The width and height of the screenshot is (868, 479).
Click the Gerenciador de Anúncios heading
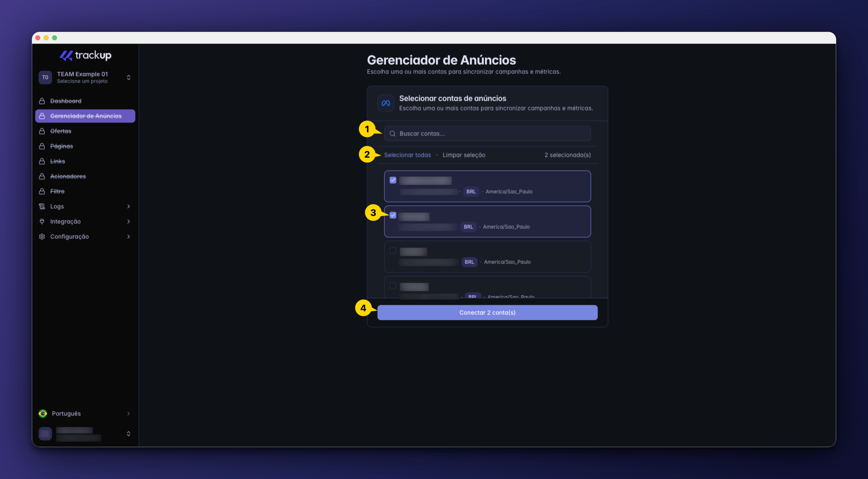[x=441, y=60]
